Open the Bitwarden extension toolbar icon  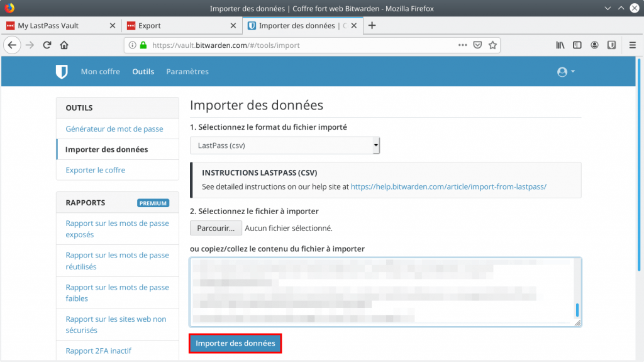pos(611,45)
